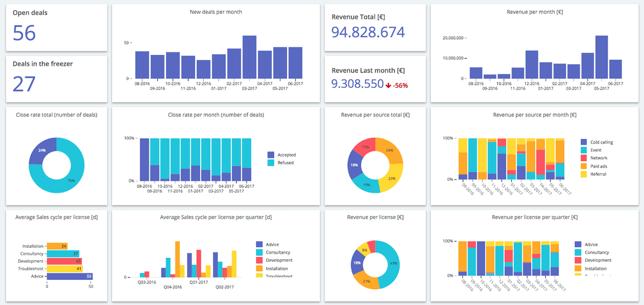
Task: Click the Referral legend entry
Action: [x=598, y=174]
